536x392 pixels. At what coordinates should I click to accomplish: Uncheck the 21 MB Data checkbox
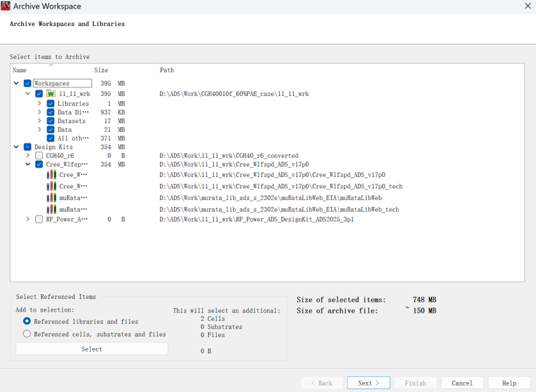[x=51, y=129]
